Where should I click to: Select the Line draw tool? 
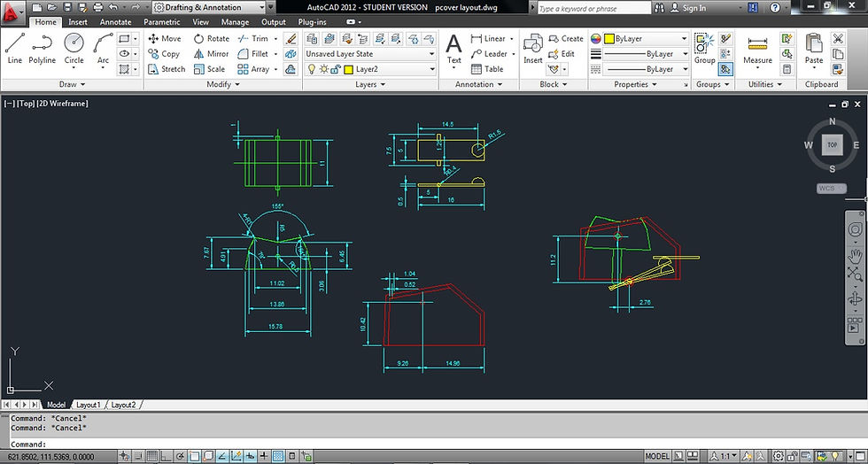tap(15, 48)
